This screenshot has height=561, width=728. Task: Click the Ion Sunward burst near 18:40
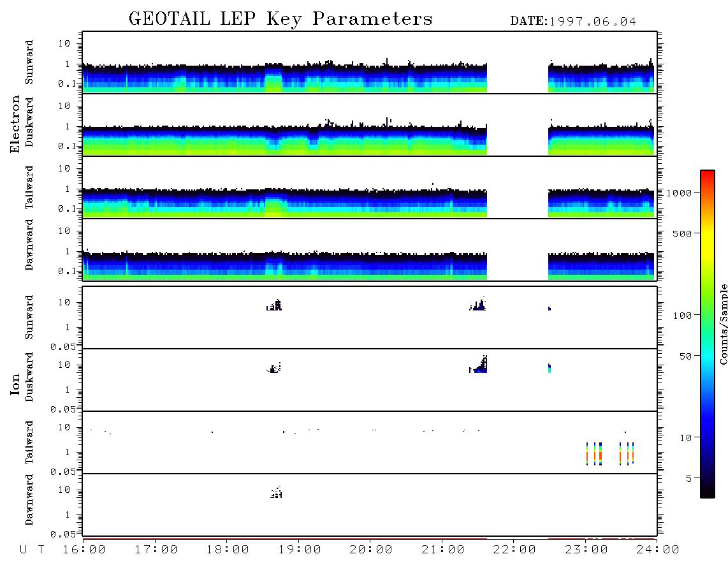click(274, 305)
